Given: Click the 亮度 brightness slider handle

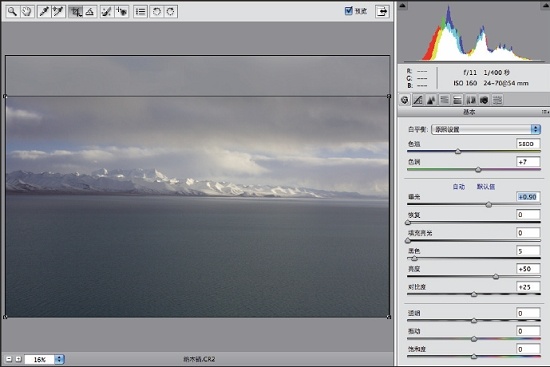Looking at the screenshot, I should [x=496, y=276].
